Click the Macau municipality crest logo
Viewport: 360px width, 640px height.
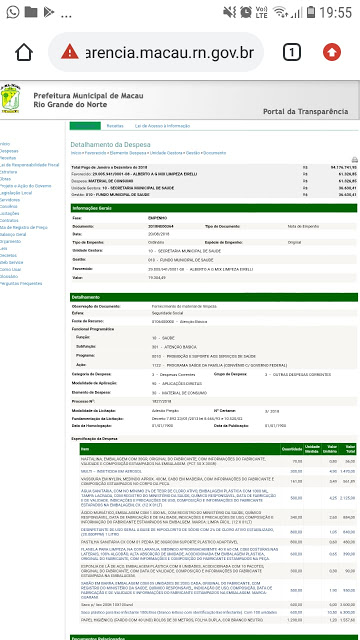point(10,98)
